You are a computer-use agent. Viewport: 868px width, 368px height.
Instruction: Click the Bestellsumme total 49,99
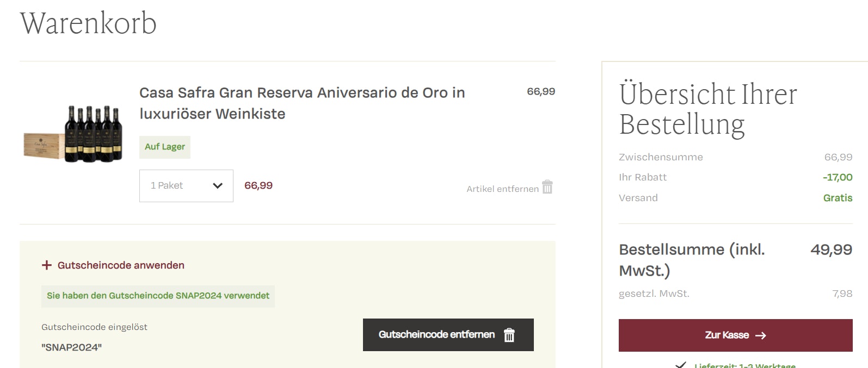coord(831,250)
